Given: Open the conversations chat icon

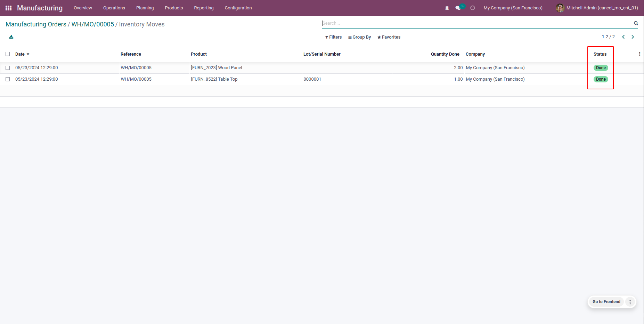Looking at the screenshot, I should click(x=458, y=8).
